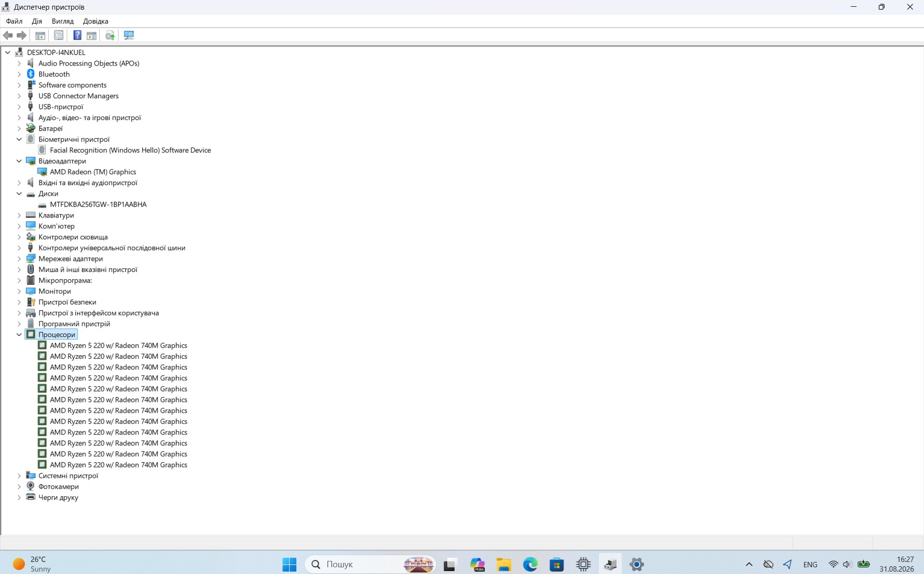
Task: Click the Фотокамери camera icon
Action: pos(31,486)
